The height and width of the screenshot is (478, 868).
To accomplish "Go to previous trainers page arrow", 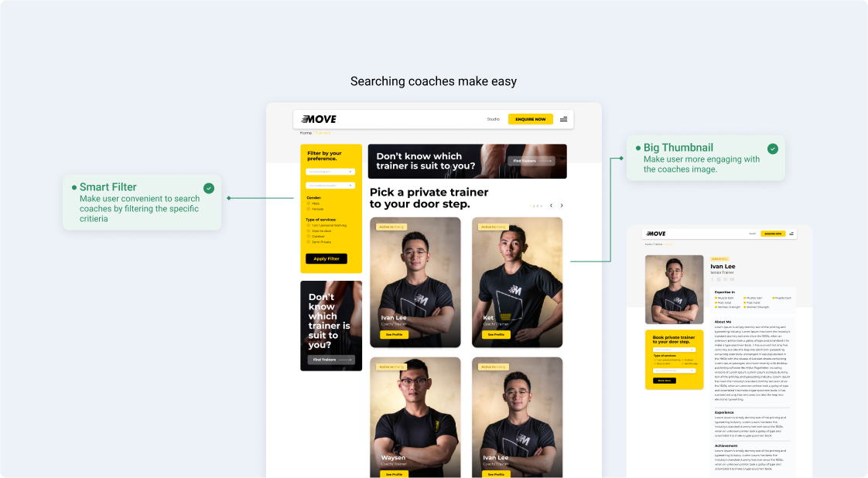I will click(x=551, y=205).
